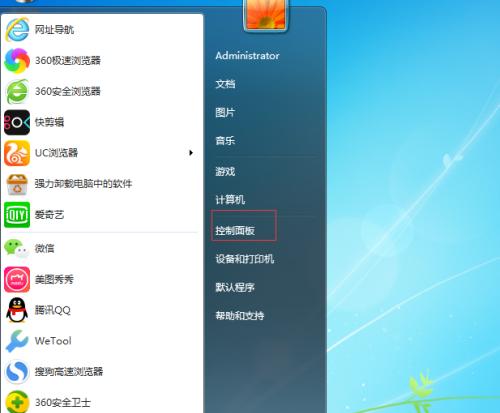Select the 360安全浏览器 label text

68,91
